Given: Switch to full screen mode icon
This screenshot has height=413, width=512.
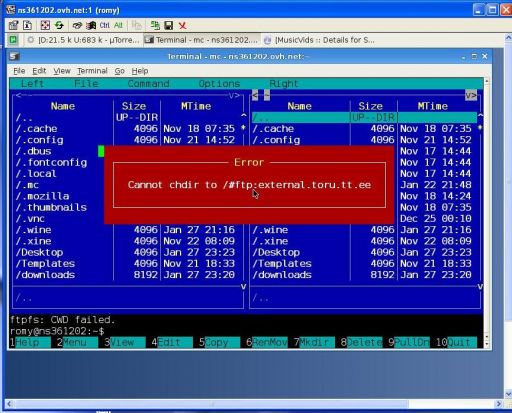Looking at the screenshot, I should (45, 25).
